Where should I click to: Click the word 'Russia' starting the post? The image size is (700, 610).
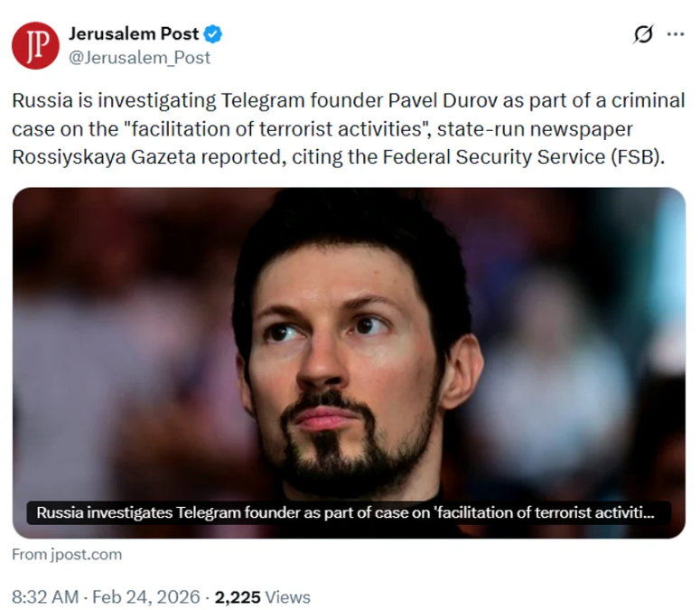click(42, 101)
